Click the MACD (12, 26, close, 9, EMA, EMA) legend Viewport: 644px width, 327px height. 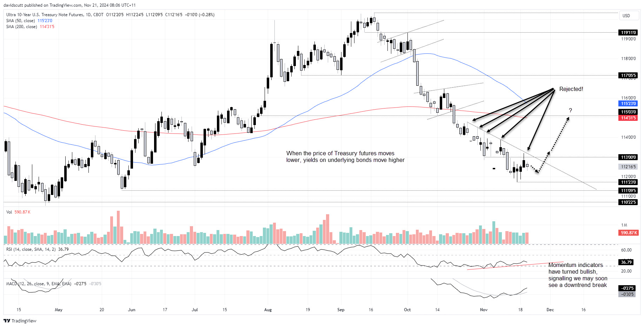(x=53, y=284)
